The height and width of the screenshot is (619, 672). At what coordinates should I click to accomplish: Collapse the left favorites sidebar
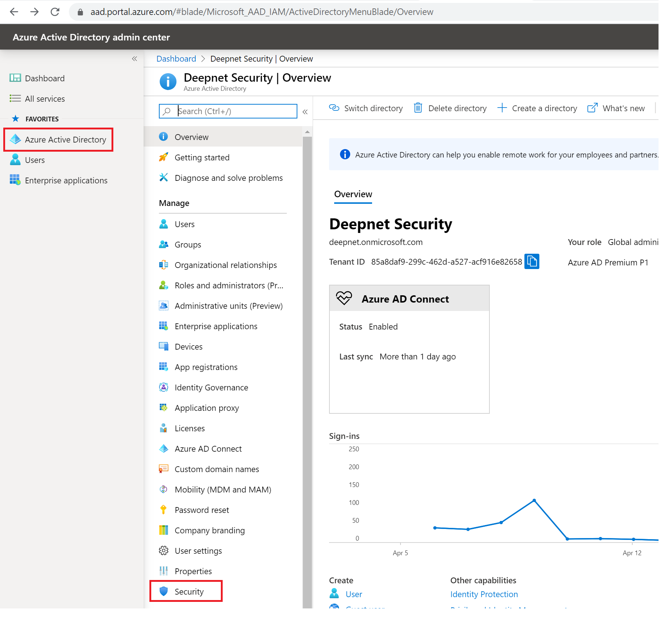(134, 59)
